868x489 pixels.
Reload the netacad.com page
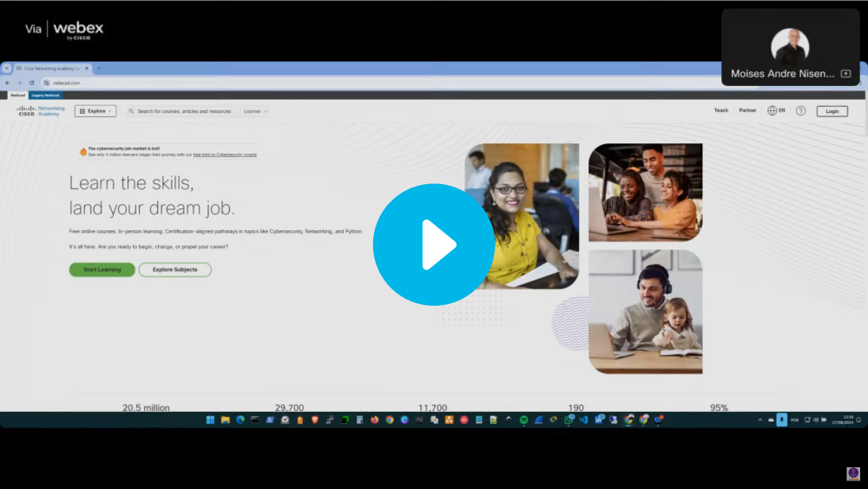(31, 83)
